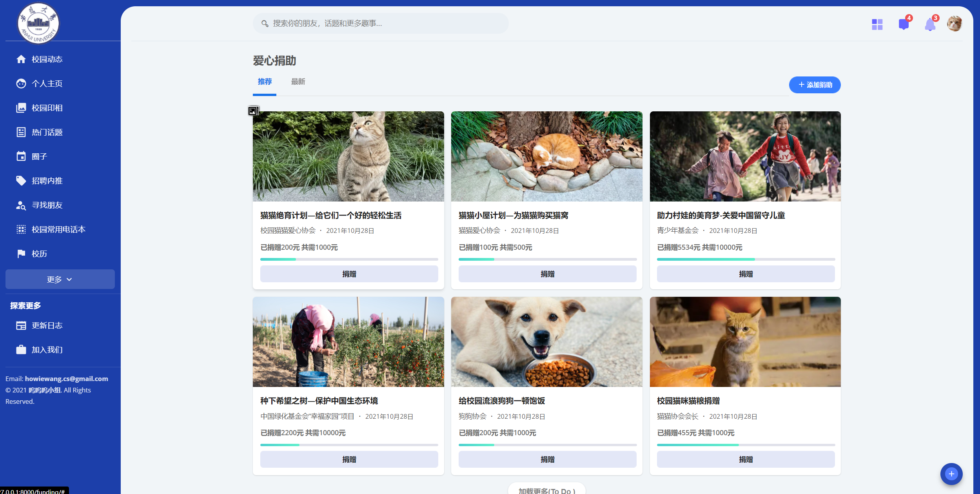Image resolution: width=980 pixels, height=494 pixels.
Task: Click the 招聘内推 tag icon
Action: [x=21, y=181]
